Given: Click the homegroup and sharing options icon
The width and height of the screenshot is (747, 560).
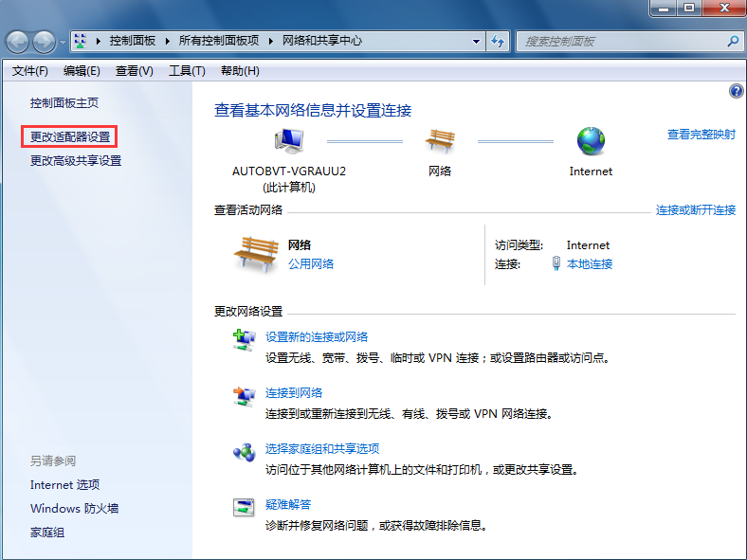Looking at the screenshot, I should click(x=244, y=452).
